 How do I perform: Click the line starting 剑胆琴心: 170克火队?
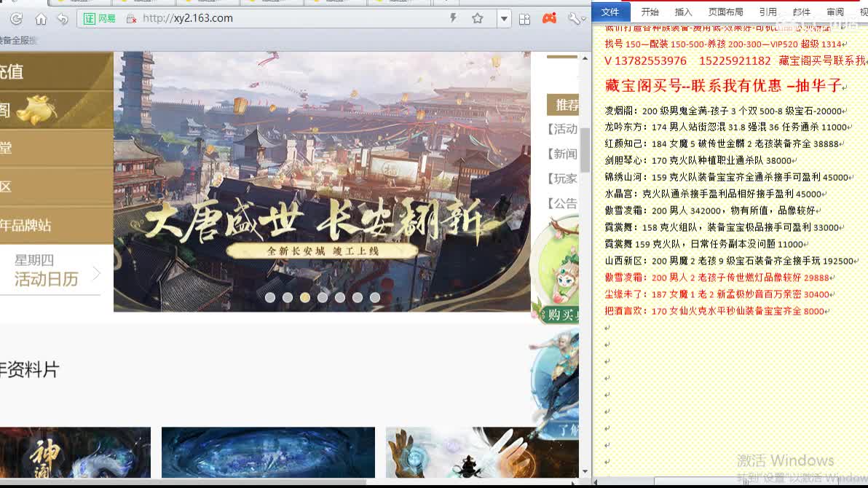click(x=700, y=160)
